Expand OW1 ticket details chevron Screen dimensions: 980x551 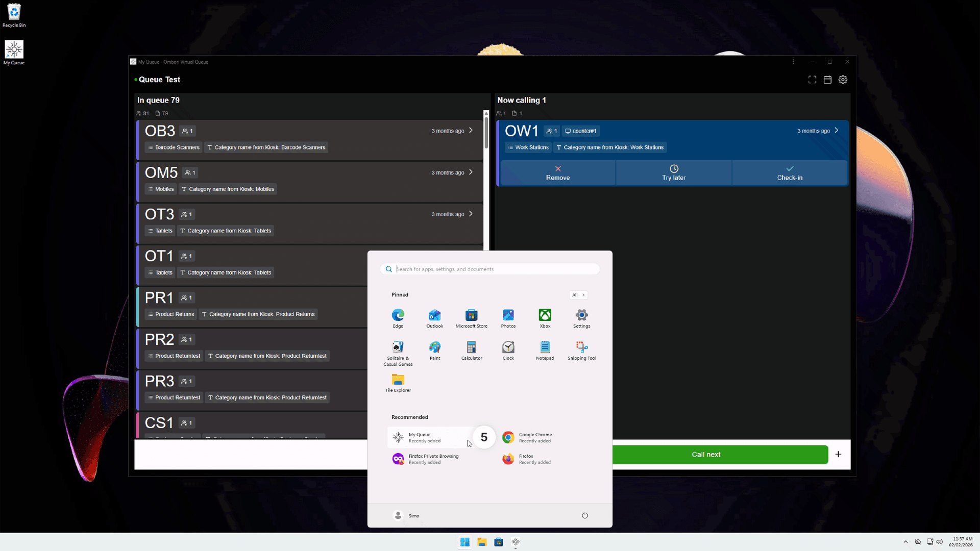click(837, 131)
